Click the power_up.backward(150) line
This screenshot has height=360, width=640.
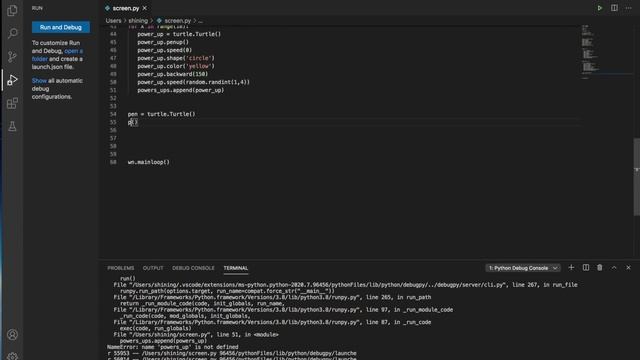pyautogui.click(x=173, y=74)
